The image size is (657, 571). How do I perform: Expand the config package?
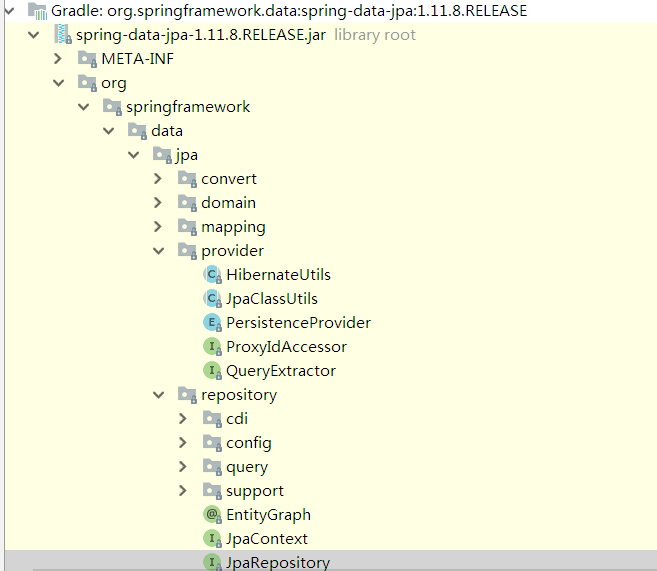tap(183, 442)
